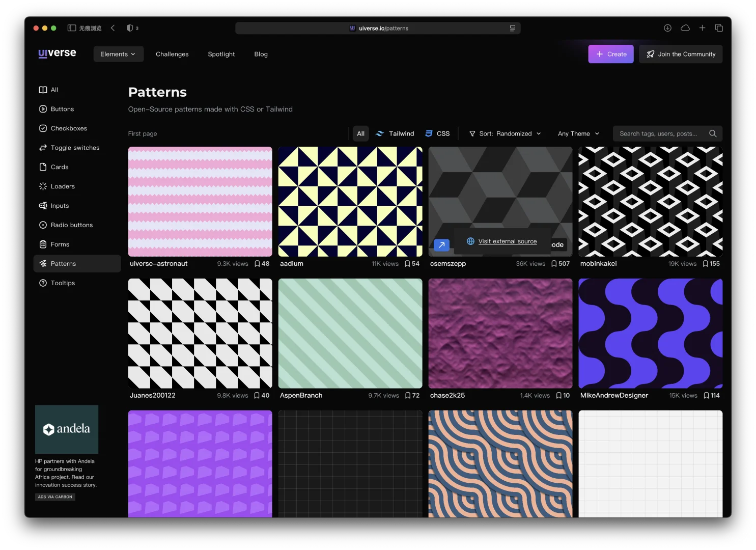Open the Any Theme dropdown
The width and height of the screenshot is (756, 550).
(578, 133)
